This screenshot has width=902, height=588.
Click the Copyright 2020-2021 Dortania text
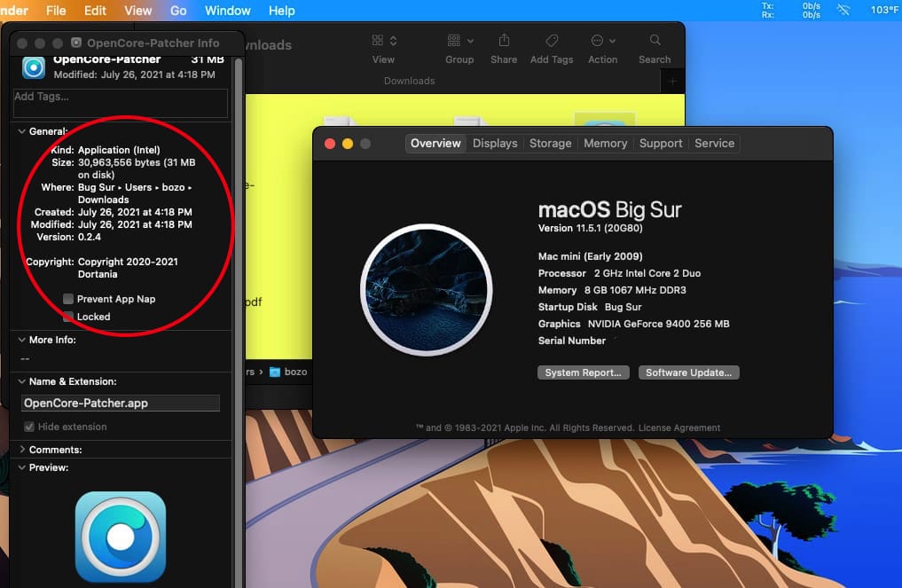128,268
